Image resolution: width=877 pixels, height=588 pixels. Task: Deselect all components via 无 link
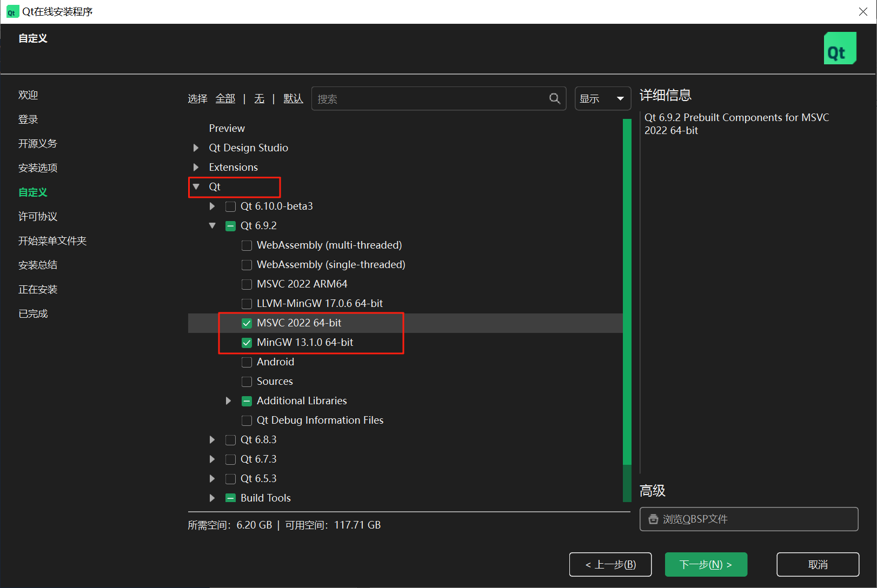tap(260, 98)
